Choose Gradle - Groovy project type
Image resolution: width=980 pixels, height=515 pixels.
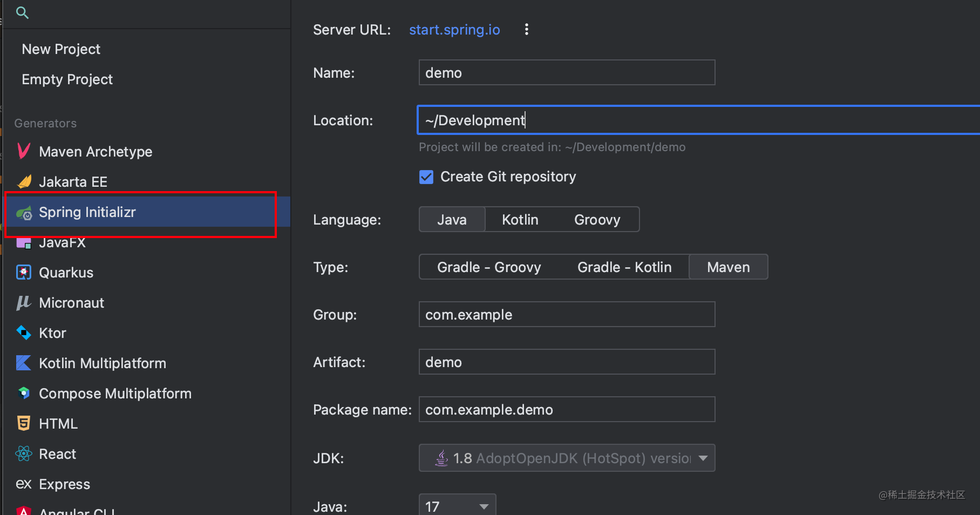coord(489,267)
